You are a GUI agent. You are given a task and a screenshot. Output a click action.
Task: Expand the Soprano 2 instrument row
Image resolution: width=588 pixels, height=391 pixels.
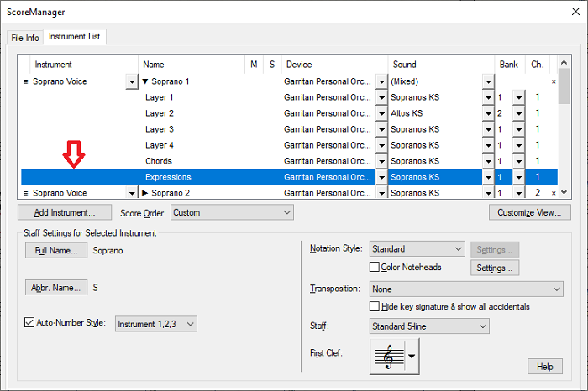(145, 193)
